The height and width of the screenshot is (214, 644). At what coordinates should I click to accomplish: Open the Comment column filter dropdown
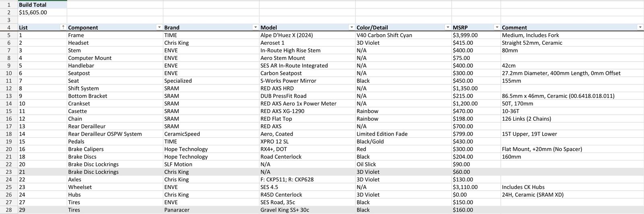pos(640,27)
